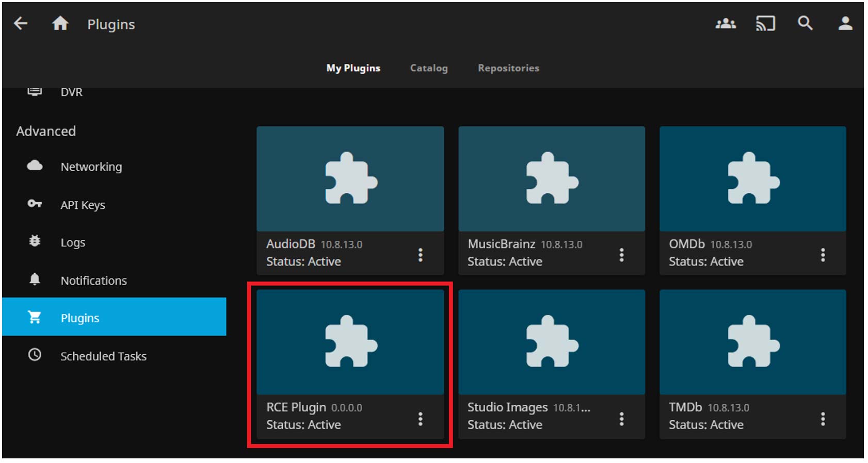Switch to the My Plugins tab
This screenshot has height=463, width=868.
pos(353,68)
